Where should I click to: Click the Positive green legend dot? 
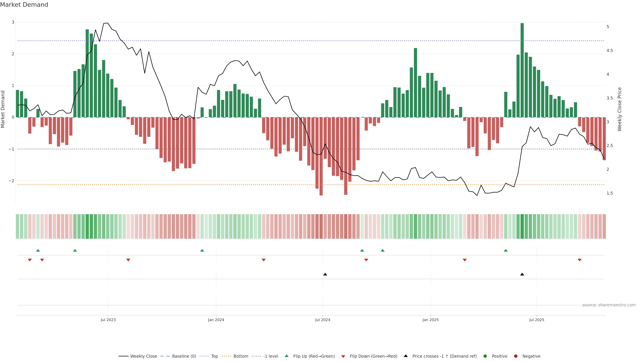[485, 356]
